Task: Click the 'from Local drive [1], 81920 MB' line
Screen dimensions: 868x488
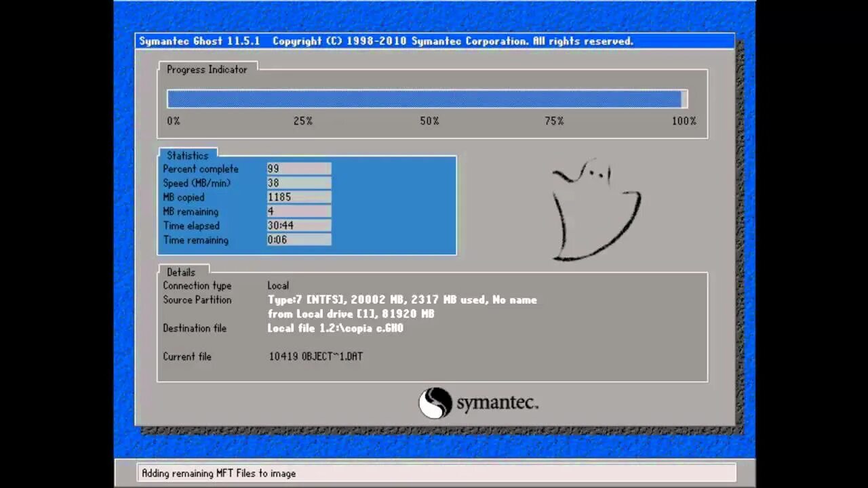Action: (351, 314)
